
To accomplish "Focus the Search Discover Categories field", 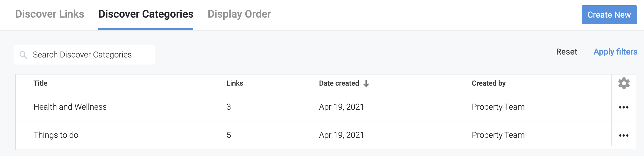I will 88,55.
